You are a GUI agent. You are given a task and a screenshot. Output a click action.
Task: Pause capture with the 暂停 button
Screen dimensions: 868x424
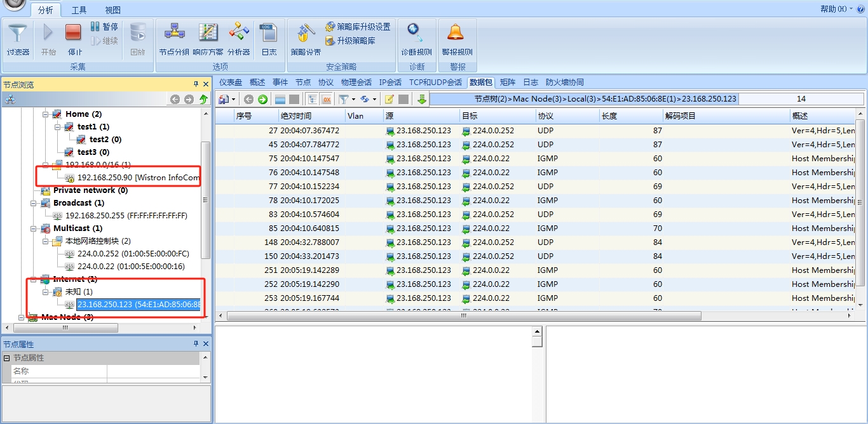point(104,27)
